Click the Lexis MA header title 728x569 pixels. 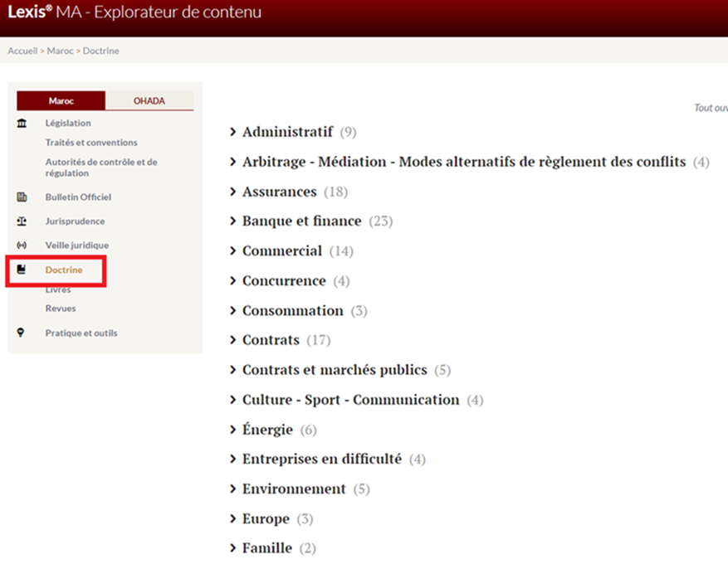click(x=134, y=12)
